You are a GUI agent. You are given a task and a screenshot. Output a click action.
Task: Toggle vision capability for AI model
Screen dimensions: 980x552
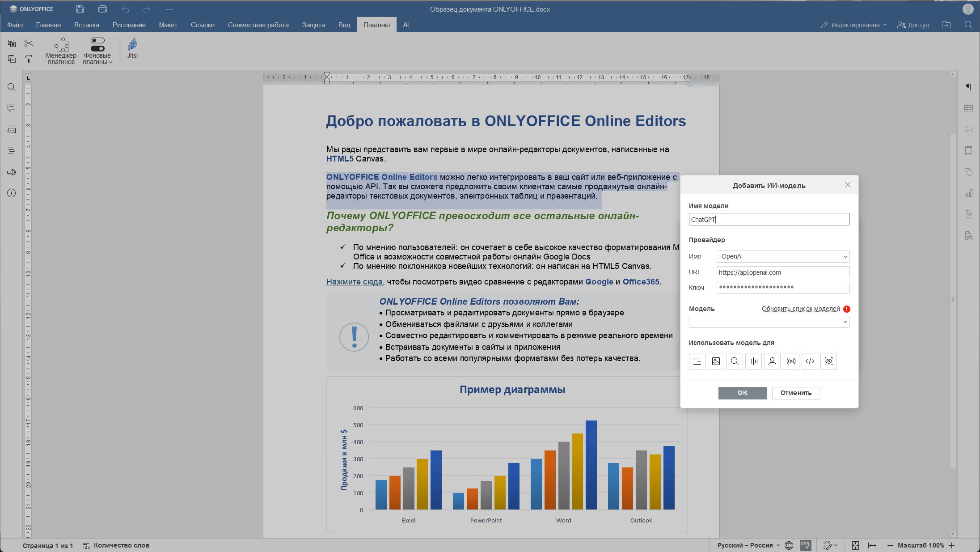tap(828, 361)
